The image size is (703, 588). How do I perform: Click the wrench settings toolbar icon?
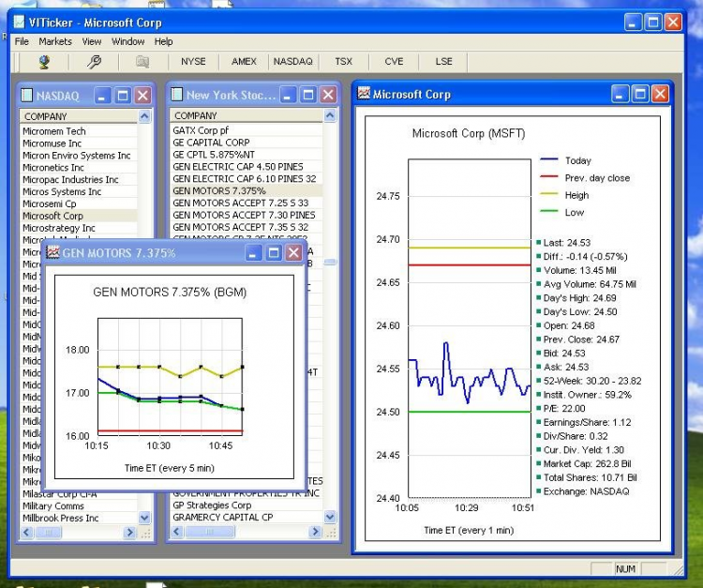coord(94,62)
